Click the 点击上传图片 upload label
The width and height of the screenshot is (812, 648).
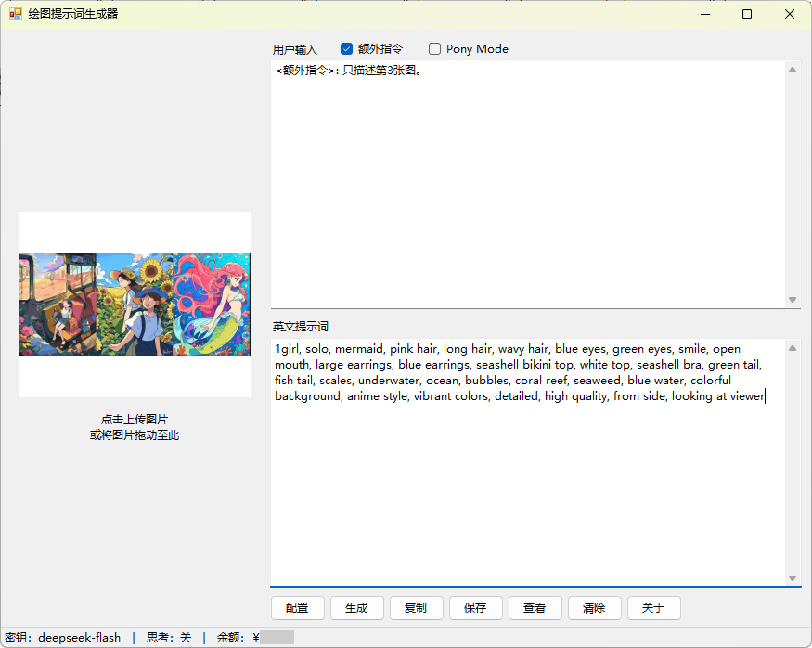pos(135,419)
